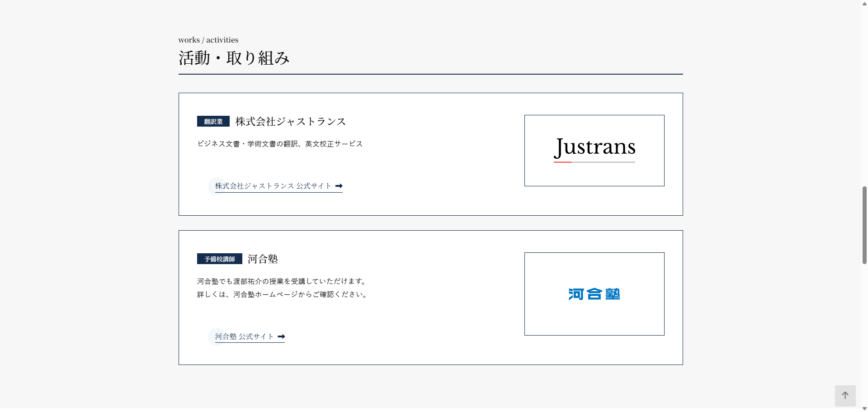Click the 河合塾 logo image
The width and height of the screenshot is (868, 412).
pos(594,294)
